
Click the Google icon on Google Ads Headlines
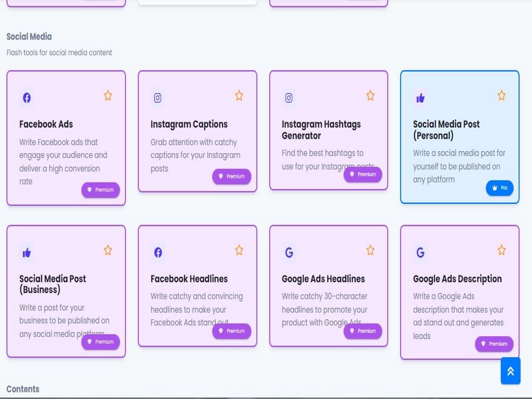click(x=289, y=252)
